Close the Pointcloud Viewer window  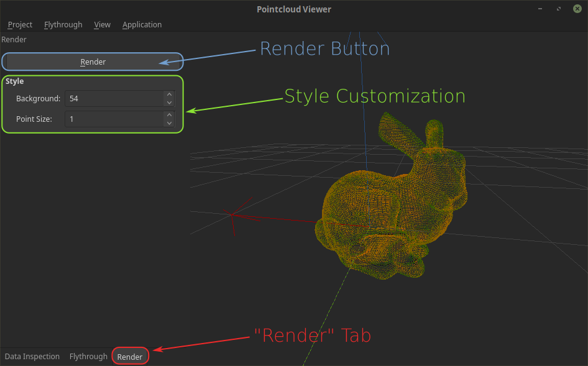577,9
